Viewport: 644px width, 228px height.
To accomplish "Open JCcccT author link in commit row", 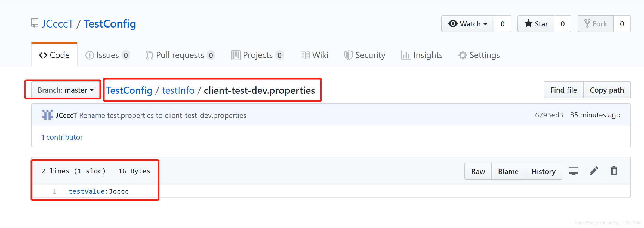I will [x=66, y=115].
